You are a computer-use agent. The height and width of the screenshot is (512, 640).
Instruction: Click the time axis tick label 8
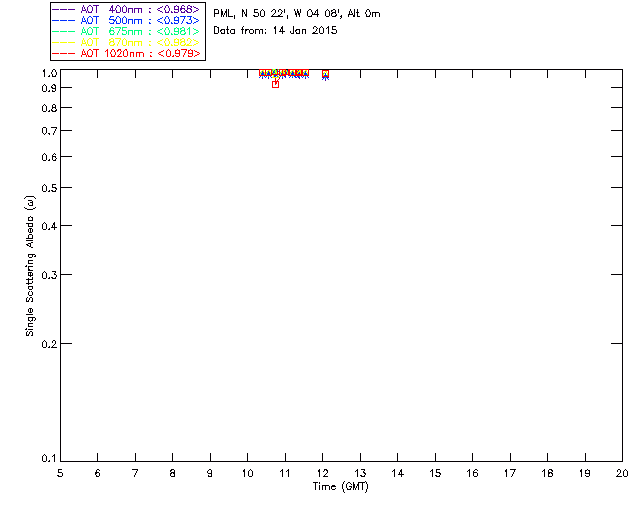tap(173, 473)
